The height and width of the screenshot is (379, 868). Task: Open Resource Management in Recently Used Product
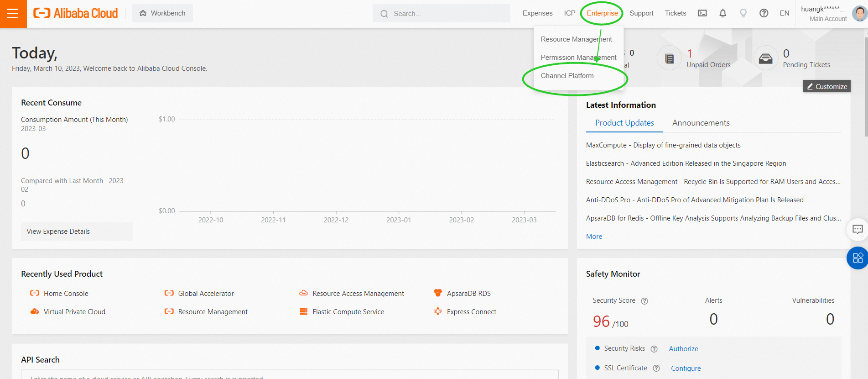[213, 312]
